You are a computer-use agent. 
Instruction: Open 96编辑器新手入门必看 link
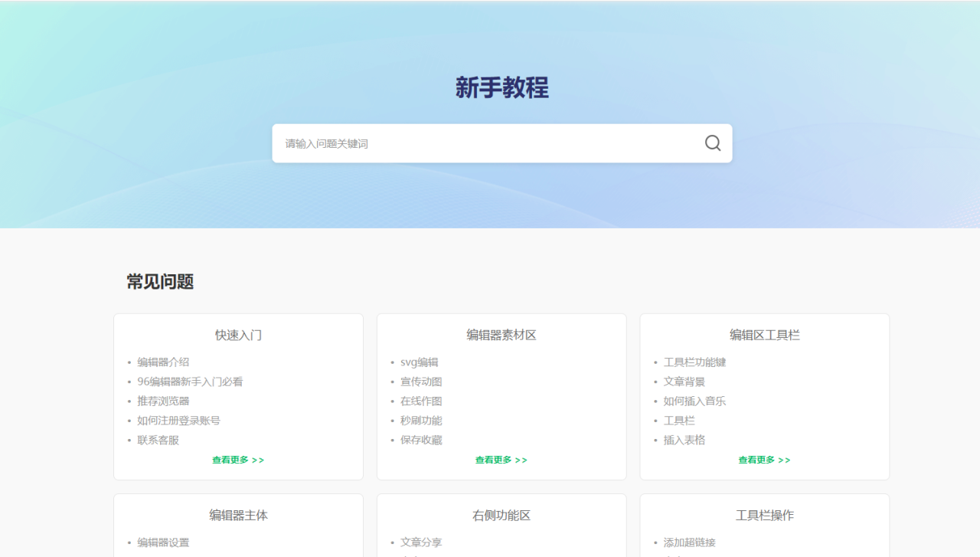coord(190,382)
